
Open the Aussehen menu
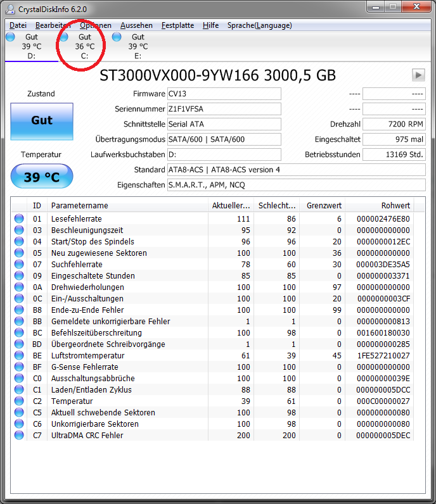[x=136, y=25]
